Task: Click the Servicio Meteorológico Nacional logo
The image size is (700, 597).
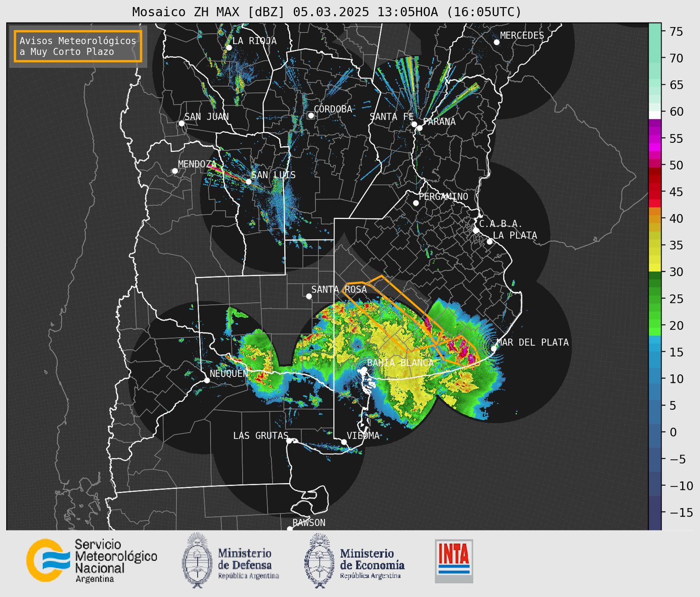Action: [92, 560]
